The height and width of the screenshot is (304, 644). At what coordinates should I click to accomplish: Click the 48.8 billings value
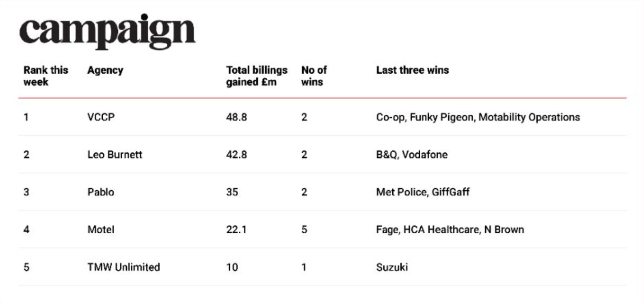point(237,117)
